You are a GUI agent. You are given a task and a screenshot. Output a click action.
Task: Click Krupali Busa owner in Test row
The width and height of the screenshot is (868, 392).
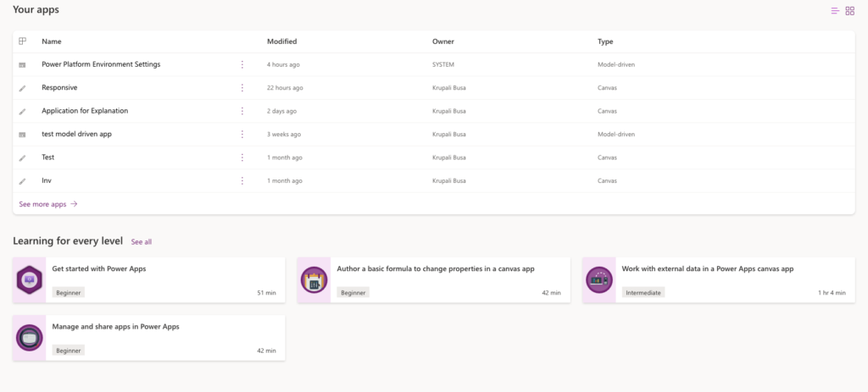tap(449, 157)
